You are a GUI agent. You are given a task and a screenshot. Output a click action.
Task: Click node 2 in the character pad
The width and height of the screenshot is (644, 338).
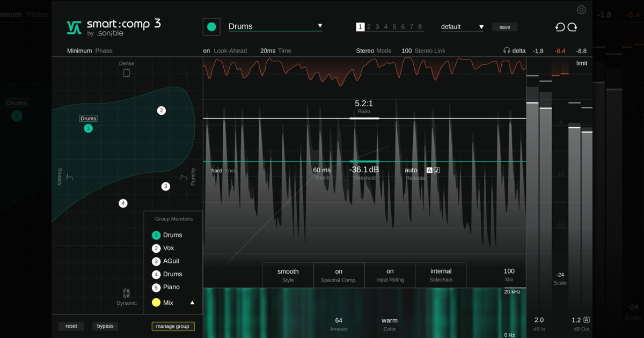pyautogui.click(x=162, y=111)
